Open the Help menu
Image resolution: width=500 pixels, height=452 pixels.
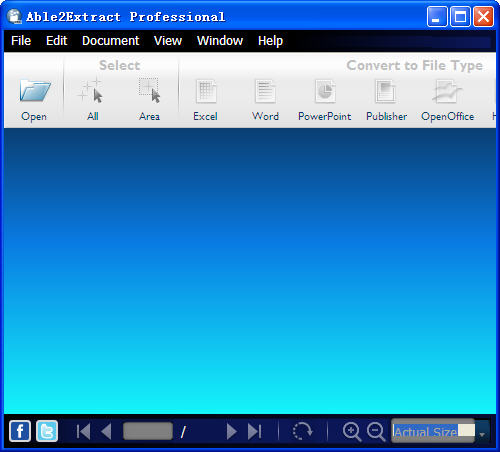[270, 41]
